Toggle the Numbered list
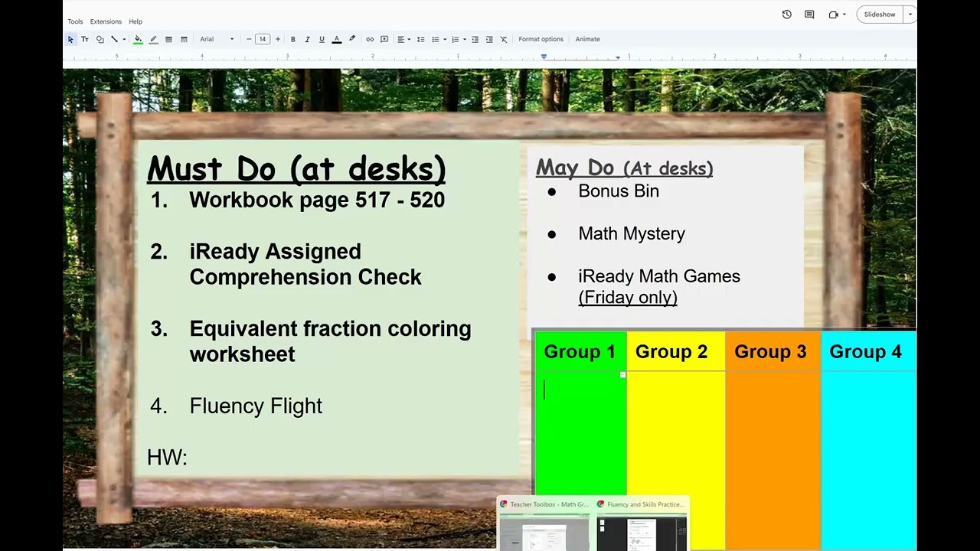The width and height of the screenshot is (980, 551). point(455,39)
